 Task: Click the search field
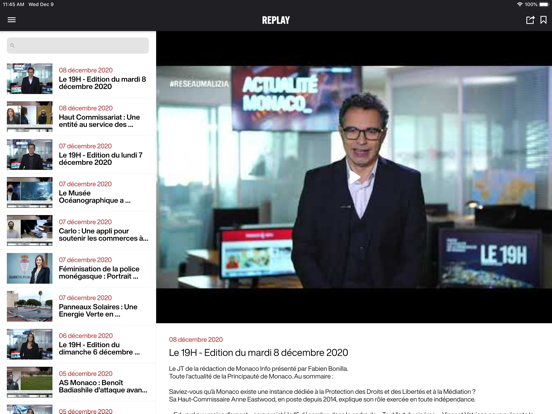coord(78,45)
